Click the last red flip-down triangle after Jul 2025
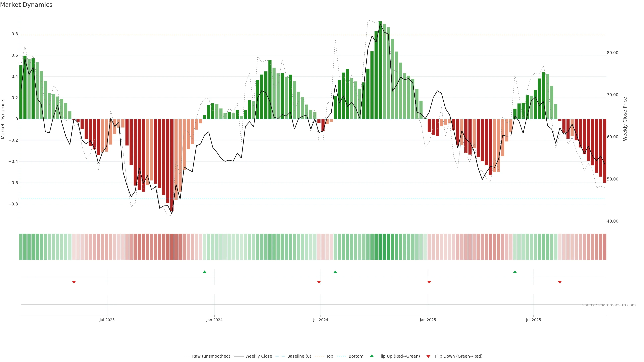The height and width of the screenshot is (362, 644). coord(560,282)
